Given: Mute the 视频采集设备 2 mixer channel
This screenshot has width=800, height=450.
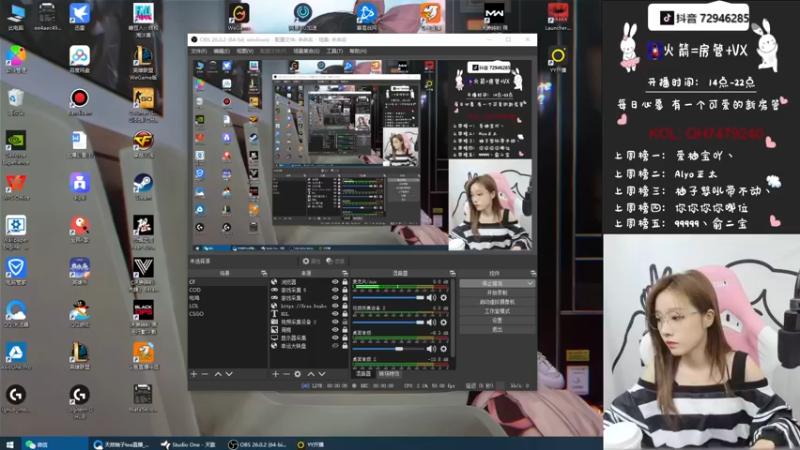Looking at the screenshot, I should [432, 322].
